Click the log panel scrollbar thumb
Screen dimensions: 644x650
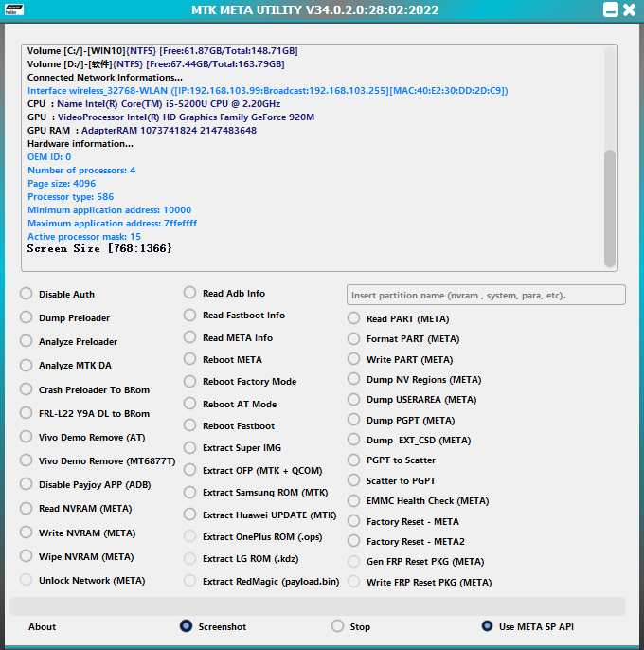click(609, 208)
